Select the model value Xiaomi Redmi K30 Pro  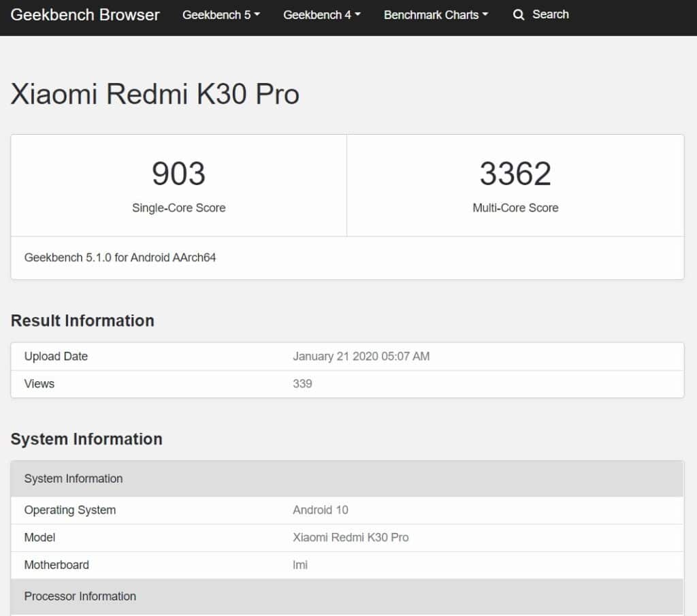pyautogui.click(x=351, y=538)
